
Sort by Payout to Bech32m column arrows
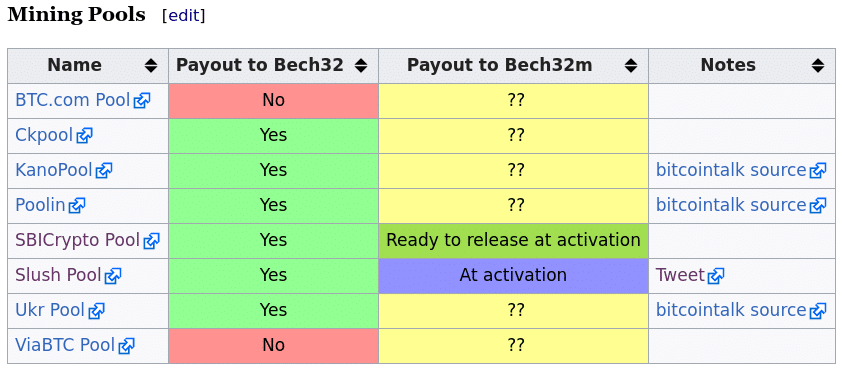[x=631, y=66]
